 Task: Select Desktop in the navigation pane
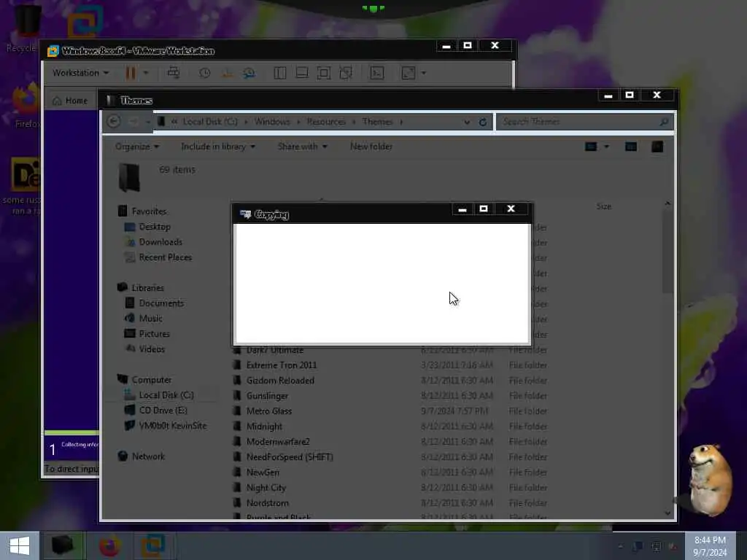(155, 227)
